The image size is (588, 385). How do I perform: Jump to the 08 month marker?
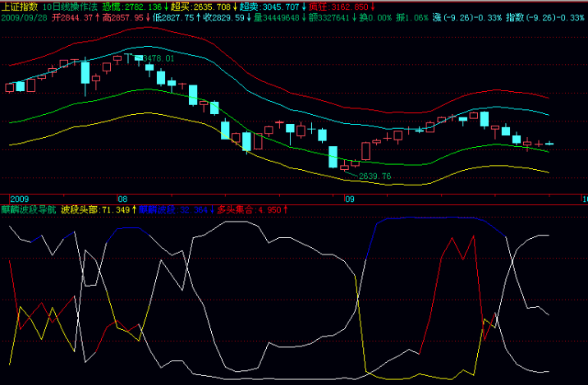122,199
